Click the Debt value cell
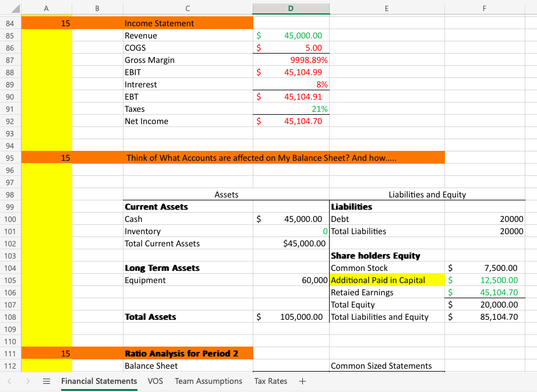Image resolution: width=537 pixels, height=392 pixels. [x=484, y=219]
